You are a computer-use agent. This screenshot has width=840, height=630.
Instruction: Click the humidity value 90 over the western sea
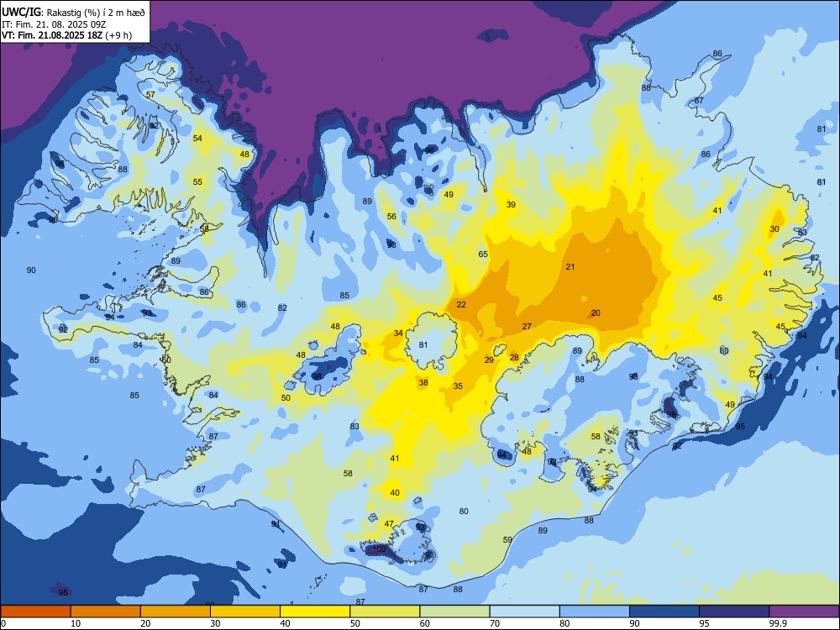31,270
